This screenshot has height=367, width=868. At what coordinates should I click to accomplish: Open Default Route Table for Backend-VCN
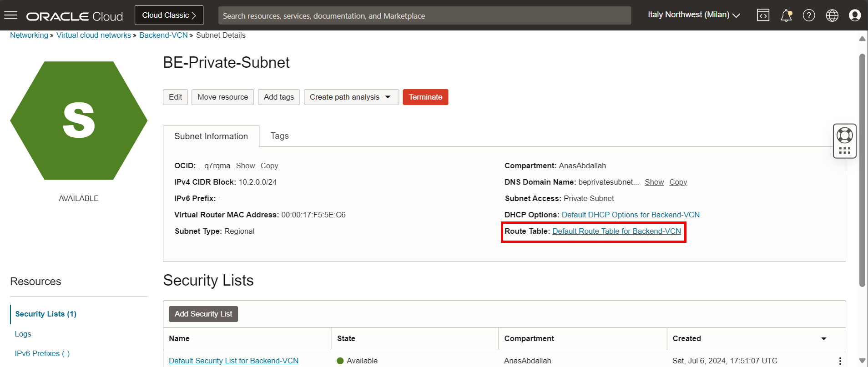616,231
